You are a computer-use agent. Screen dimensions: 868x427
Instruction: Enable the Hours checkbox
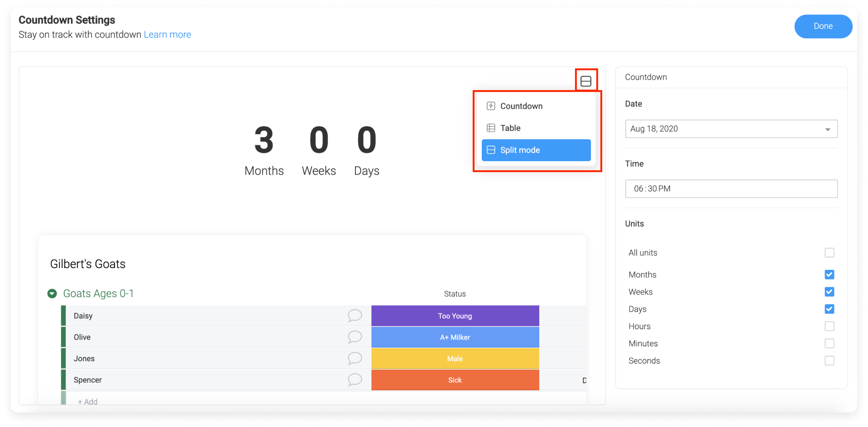click(x=829, y=326)
